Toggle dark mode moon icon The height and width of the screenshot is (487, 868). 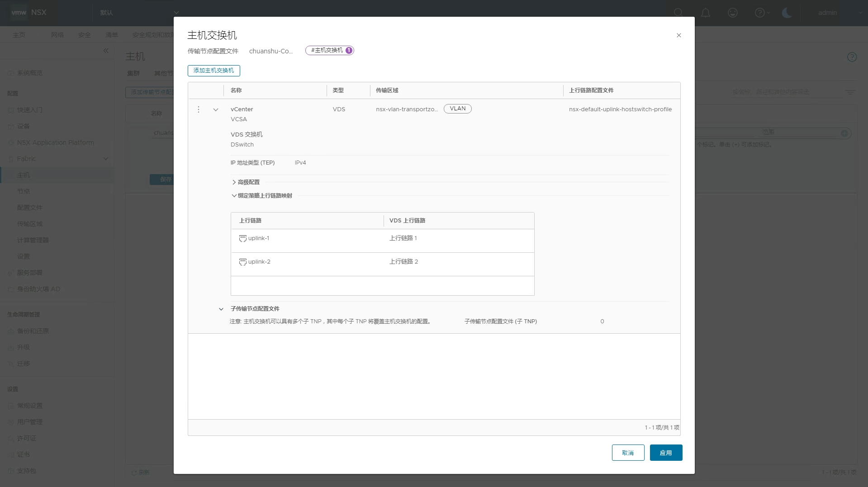point(787,13)
